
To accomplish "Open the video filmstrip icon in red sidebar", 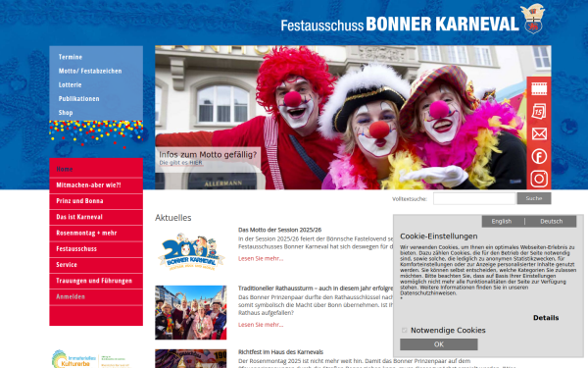I will click(539, 89).
